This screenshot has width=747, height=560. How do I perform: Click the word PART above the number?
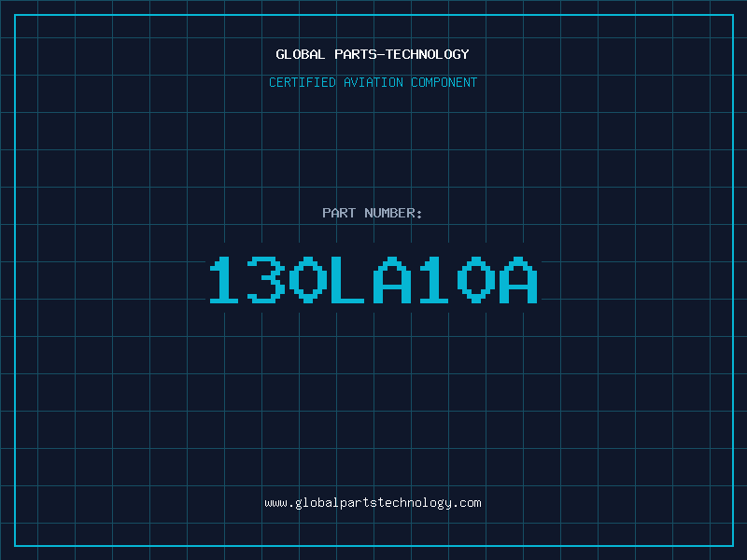pyautogui.click(x=339, y=213)
